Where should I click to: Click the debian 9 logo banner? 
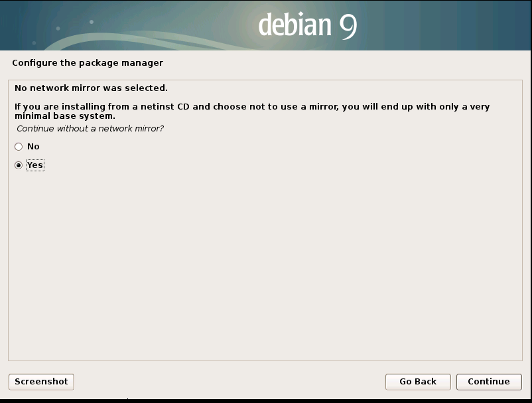265,25
